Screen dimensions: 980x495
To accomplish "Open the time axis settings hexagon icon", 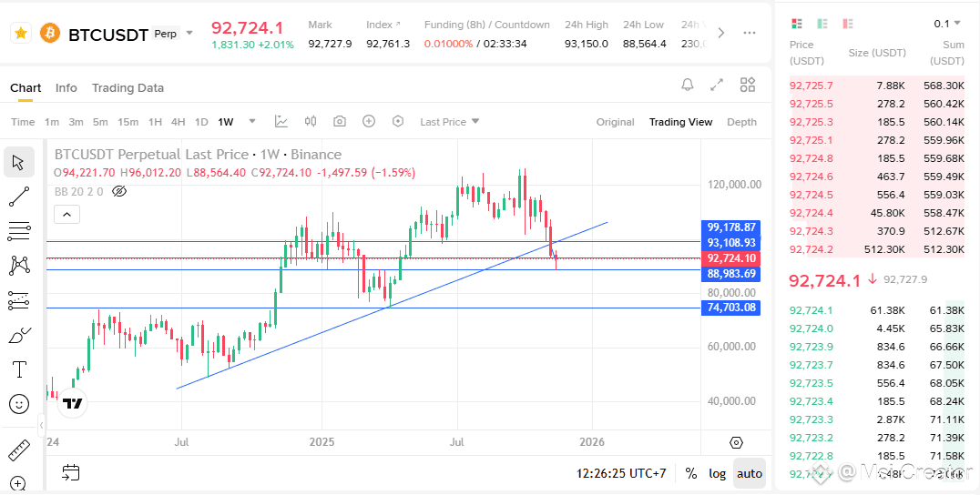I will coord(736,442).
